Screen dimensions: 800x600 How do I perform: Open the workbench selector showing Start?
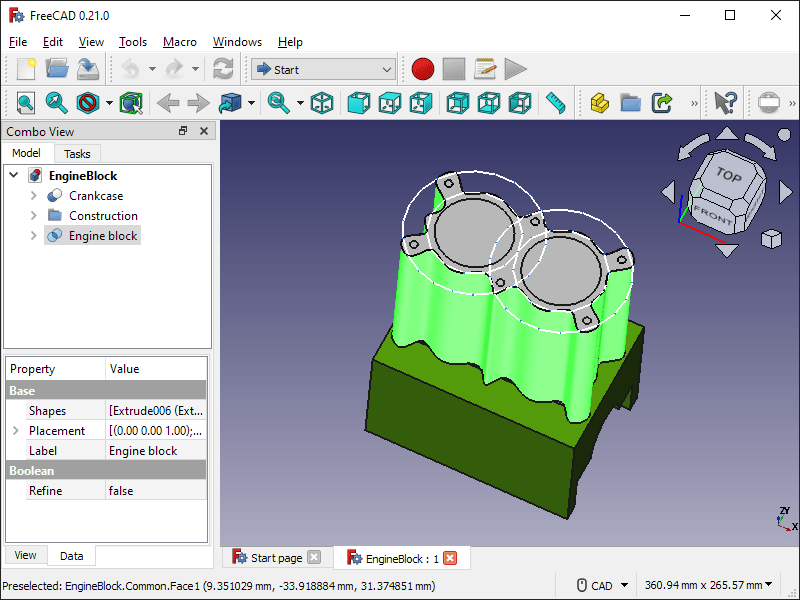tap(322, 69)
